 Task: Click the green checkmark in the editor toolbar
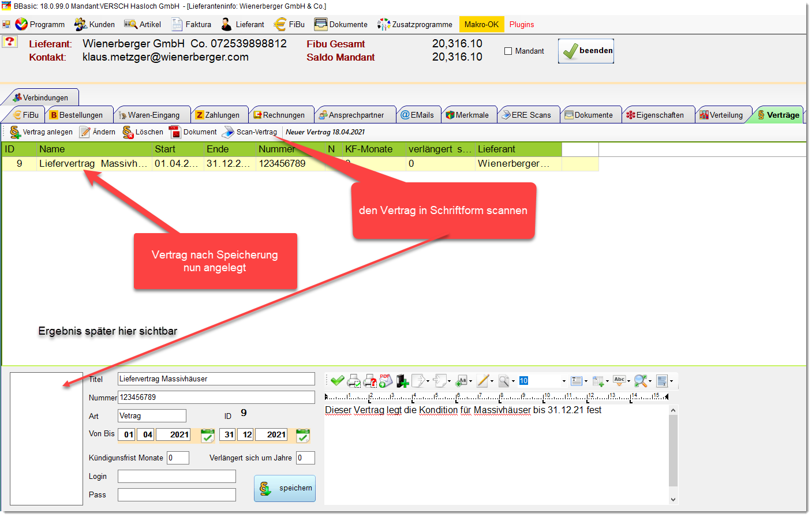point(338,381)
